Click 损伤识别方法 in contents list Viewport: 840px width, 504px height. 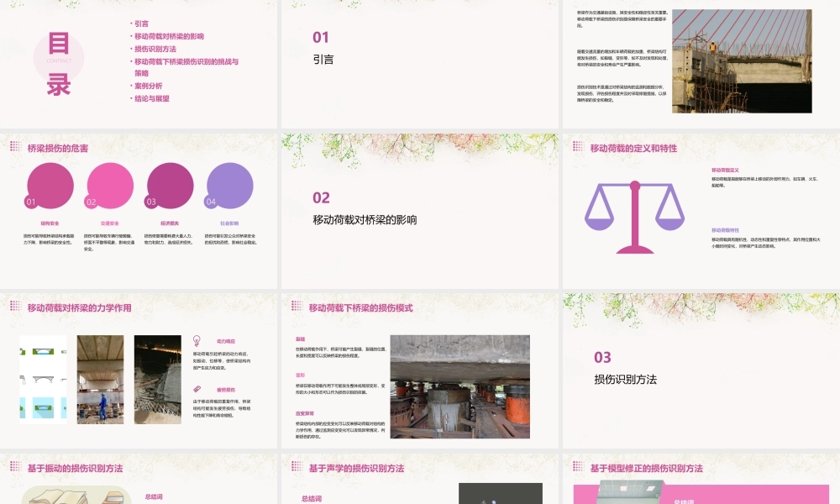coord(155,49)
